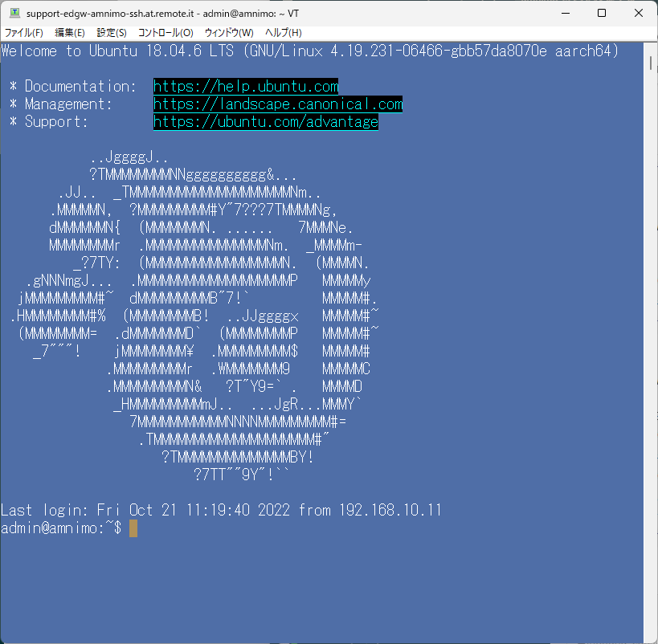Click the 'Management:' label

[x=69, y=104]
